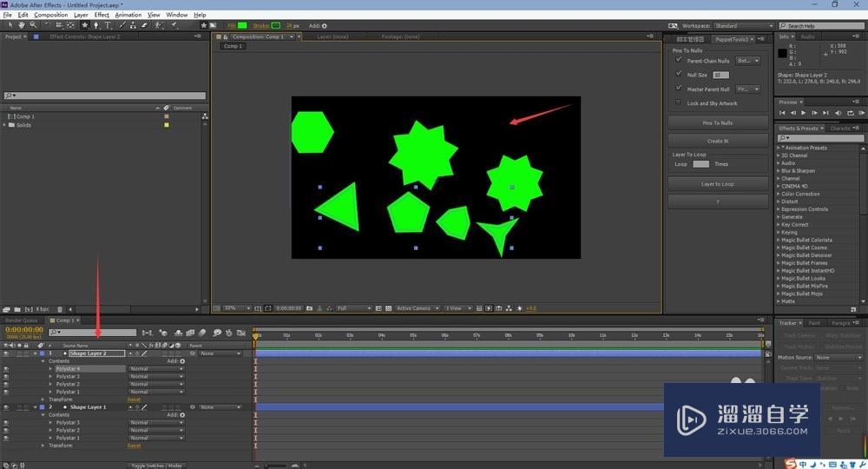Click Shape Layer 2's label color square
The height and width of the screenshot is (469, 868).
point(42,353)
